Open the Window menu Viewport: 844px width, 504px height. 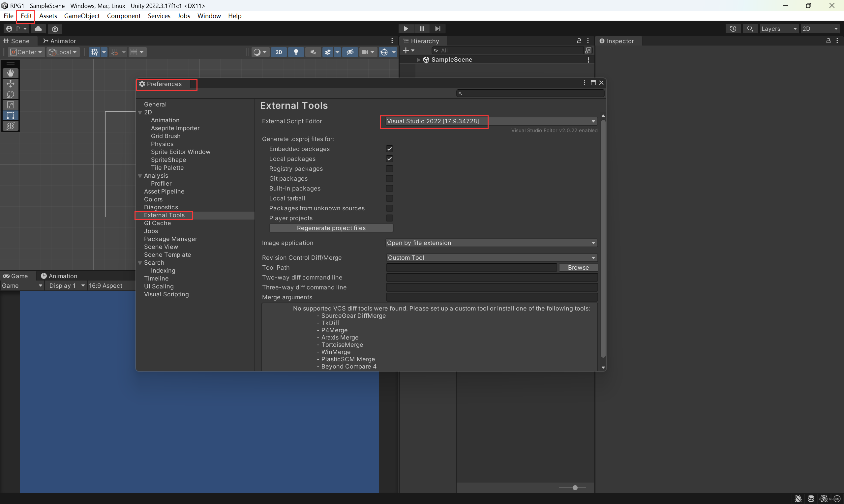click(209, 16)
